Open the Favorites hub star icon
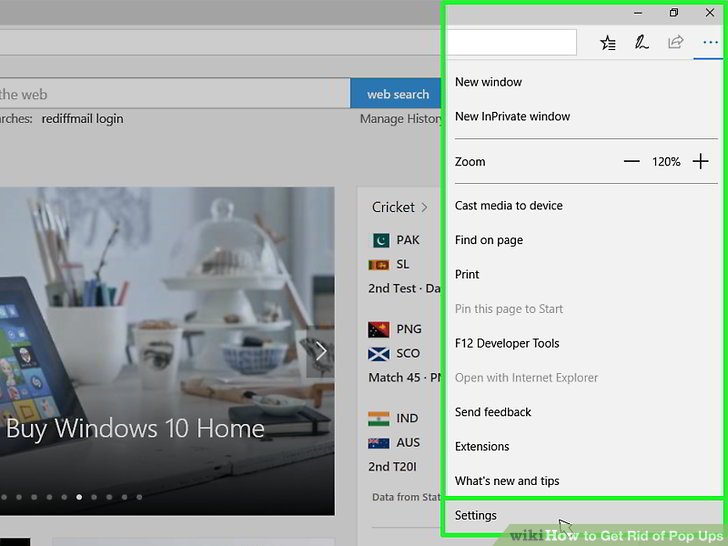Image resolution: width=728 pixels, height=546 pixels. 608,43
